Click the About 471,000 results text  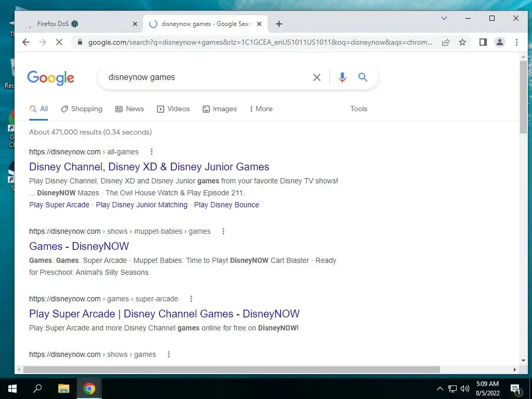pyautogui.click(x=90, y=132)
